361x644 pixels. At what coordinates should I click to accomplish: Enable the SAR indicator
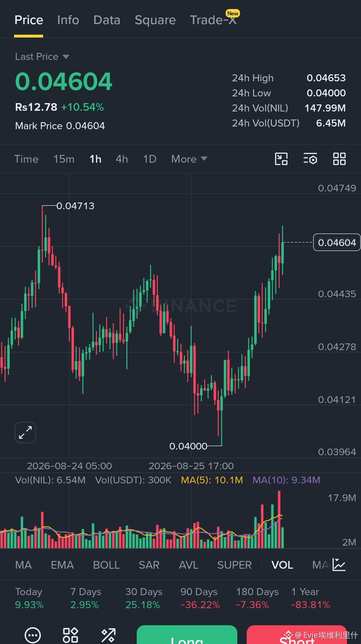tap(149, 565)
